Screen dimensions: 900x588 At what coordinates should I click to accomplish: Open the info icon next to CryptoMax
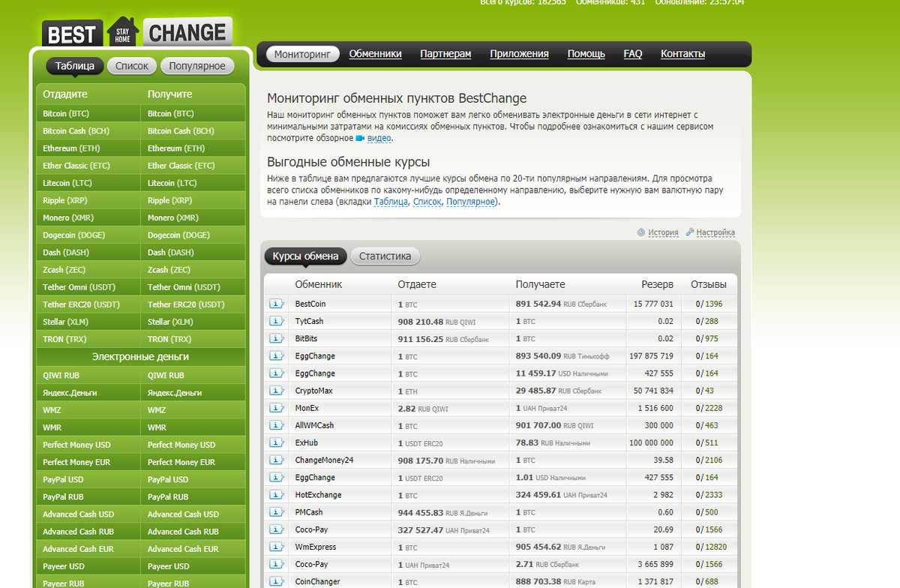pyautogui.click(x=277, y=391)
